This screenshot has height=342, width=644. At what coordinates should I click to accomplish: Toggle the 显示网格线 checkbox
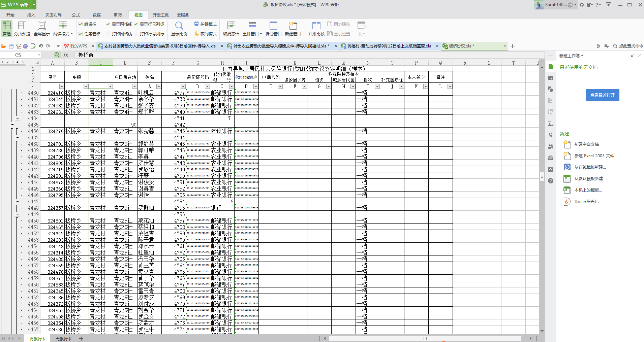click(x=108, y=24)
